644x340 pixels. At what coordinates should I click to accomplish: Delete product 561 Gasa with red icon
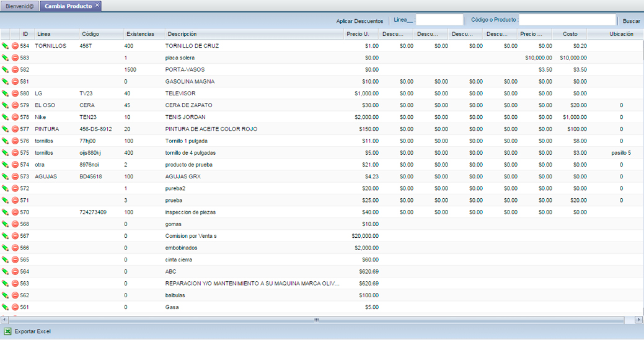[x=15, y=307]
